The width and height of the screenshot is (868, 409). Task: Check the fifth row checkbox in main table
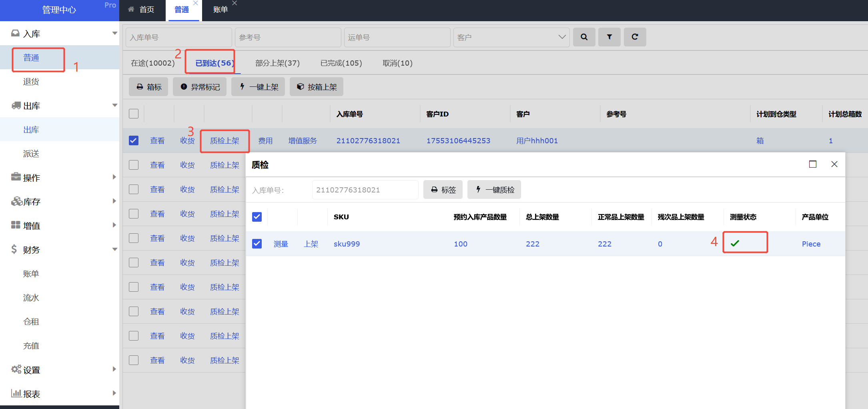click(134, 238)
